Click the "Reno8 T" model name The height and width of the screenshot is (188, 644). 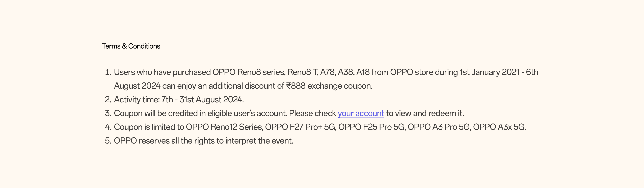302,72
